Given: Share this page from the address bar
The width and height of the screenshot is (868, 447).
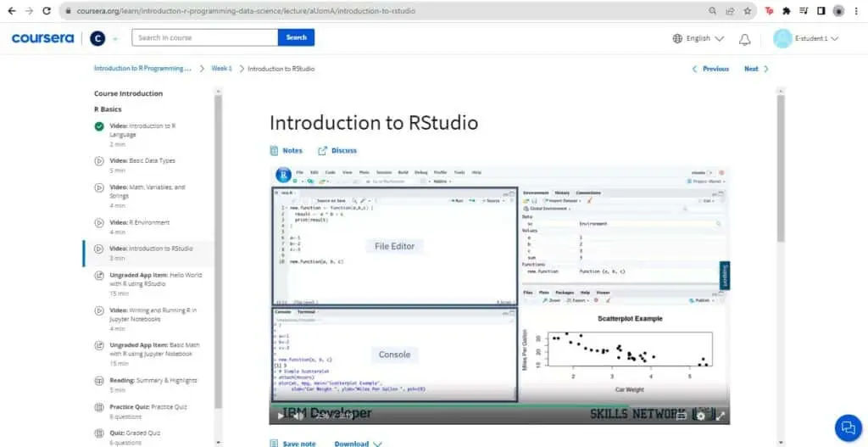Looking at the screenshot, I should (730, 10).
